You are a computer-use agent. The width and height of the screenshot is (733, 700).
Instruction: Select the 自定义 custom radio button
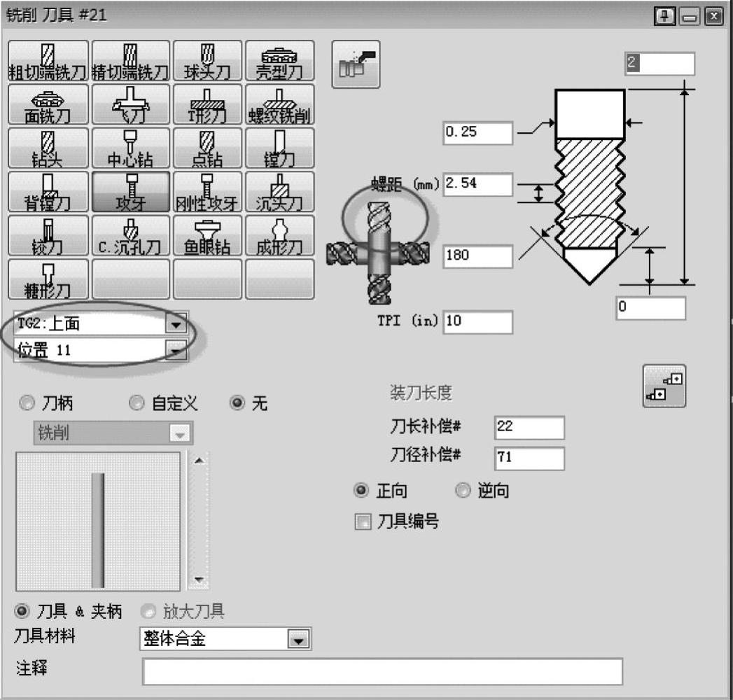click(x=137, y=402)
